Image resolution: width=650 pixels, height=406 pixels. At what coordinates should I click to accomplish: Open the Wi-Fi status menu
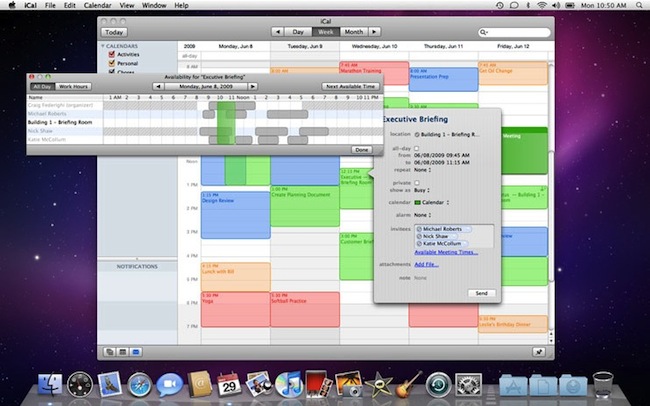tap(542, 5)
